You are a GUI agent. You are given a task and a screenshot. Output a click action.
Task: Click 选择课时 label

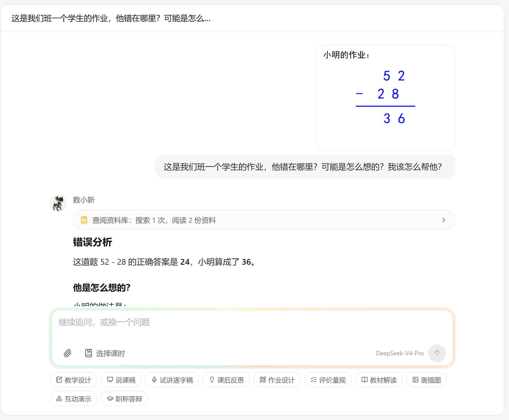(x=110, y=353)
